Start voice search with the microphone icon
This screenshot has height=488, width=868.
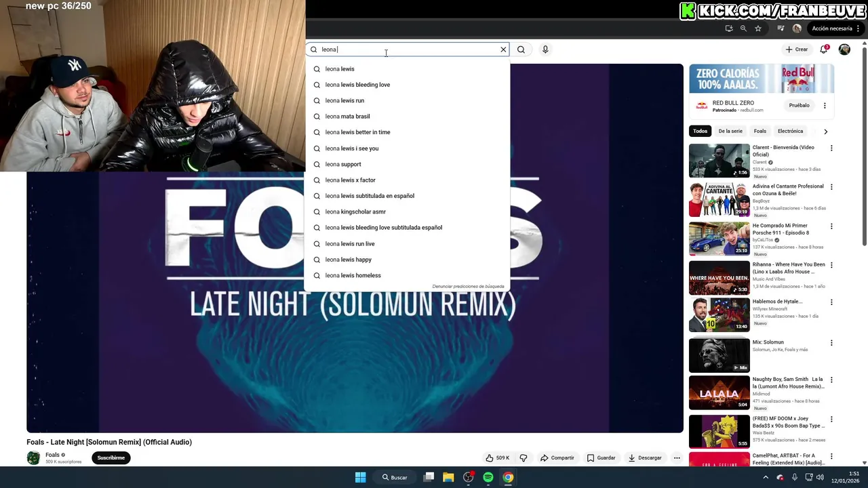tap(545, 49)
